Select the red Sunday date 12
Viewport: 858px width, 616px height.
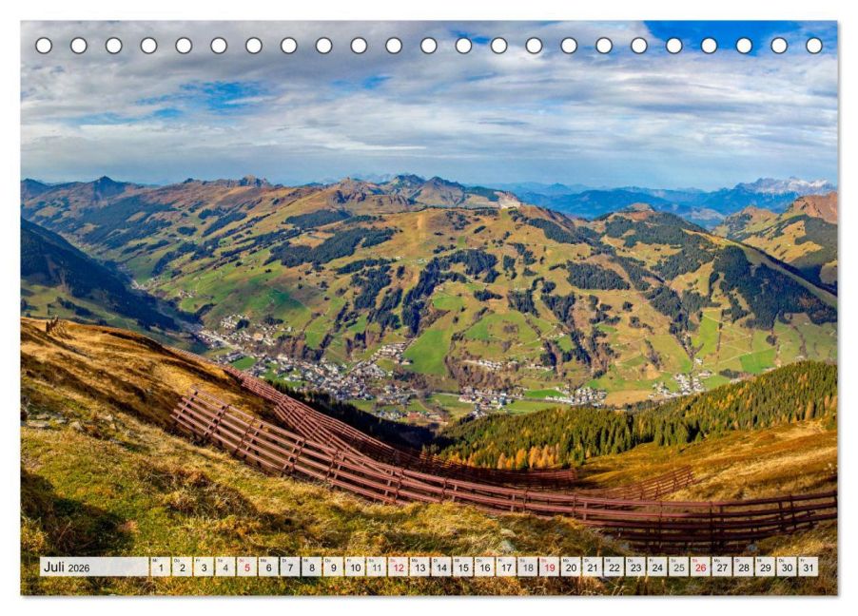[x=398, y=567]
